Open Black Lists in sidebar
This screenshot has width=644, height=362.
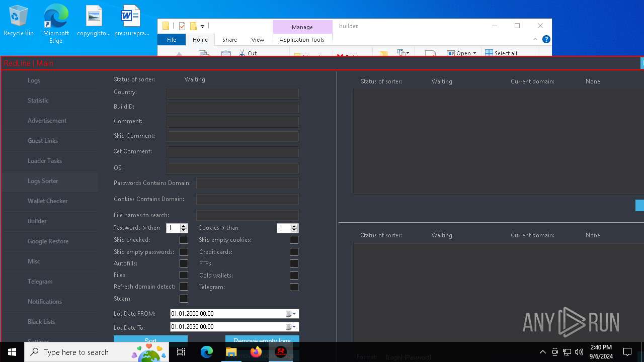50,322
